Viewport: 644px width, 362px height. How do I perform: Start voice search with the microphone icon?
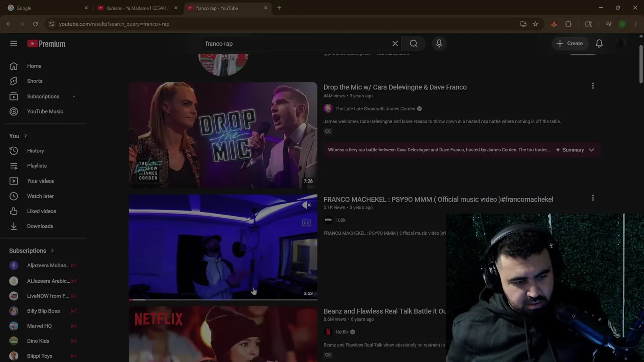click(439, 44)
